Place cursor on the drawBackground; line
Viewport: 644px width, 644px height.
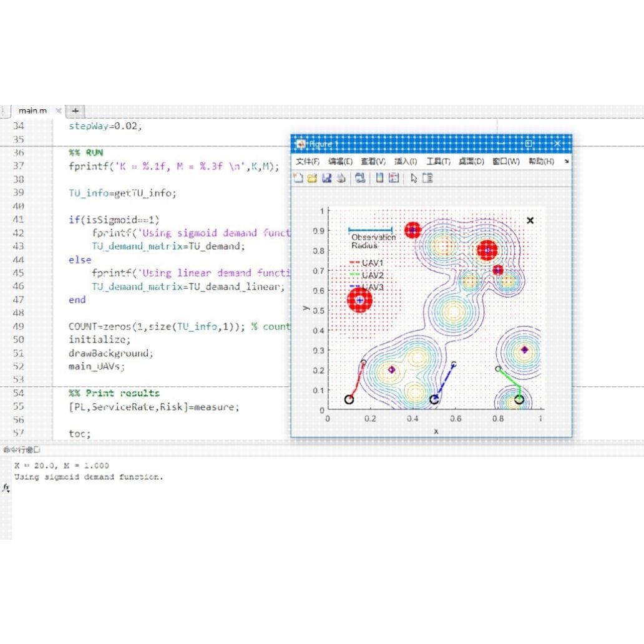point(111,353)
